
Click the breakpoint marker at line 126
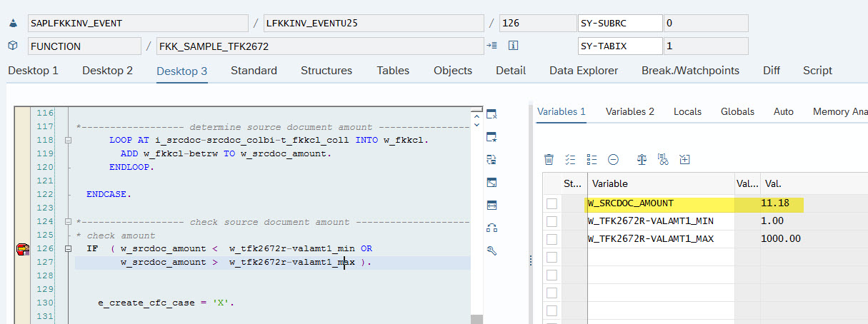pos(23,248)
